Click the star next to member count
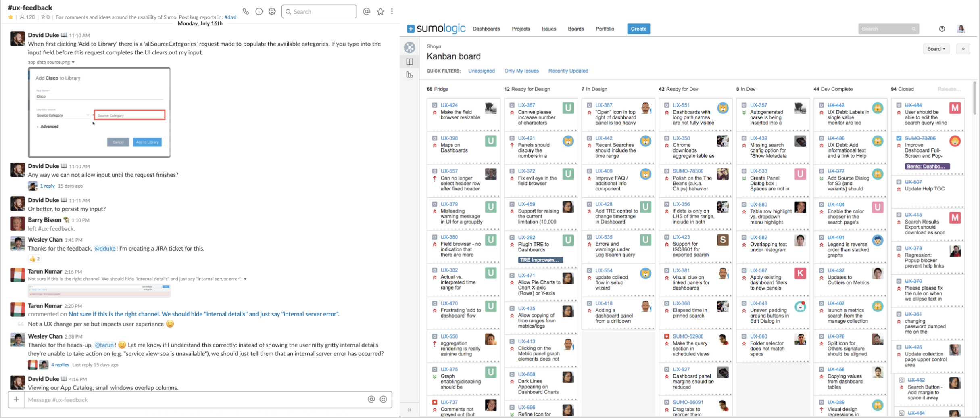Viewport: 980px width, 418px height. (x=10, y=17)
